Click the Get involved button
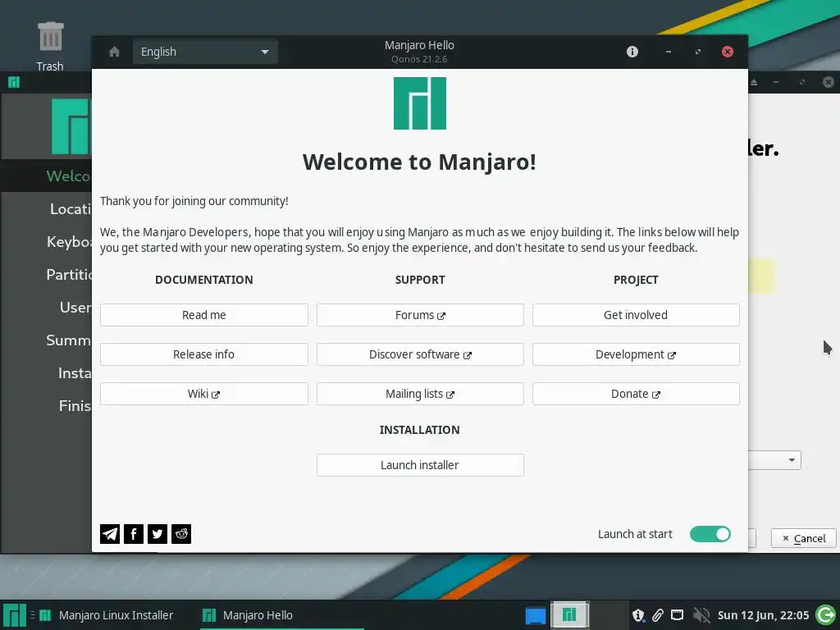Image resolution: width=840 pixels, height=630 pixels. click(636, 315)
